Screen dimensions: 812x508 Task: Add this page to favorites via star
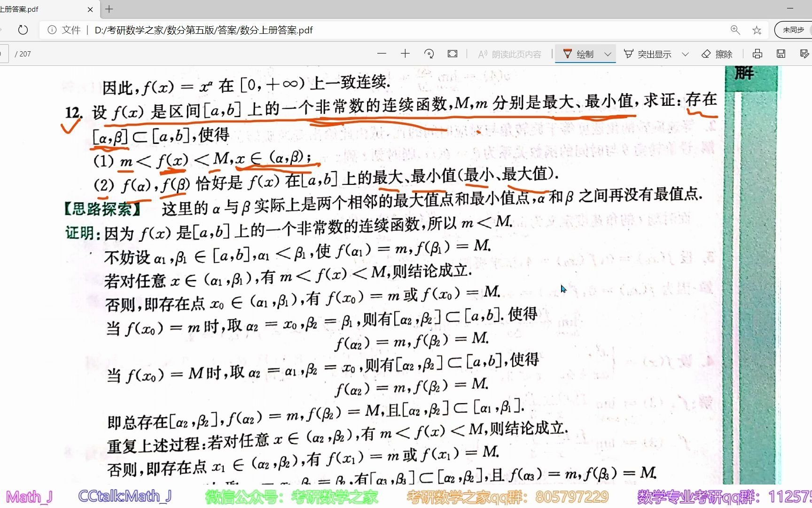click(756, 30)
